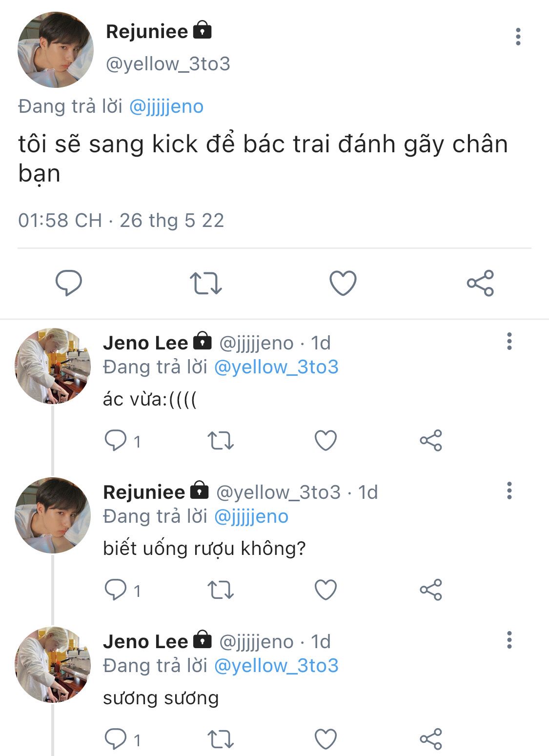Screen dimensions: 549x756
Task: Retweet the main tweet about kick
Action: click(x=205, y=284)
